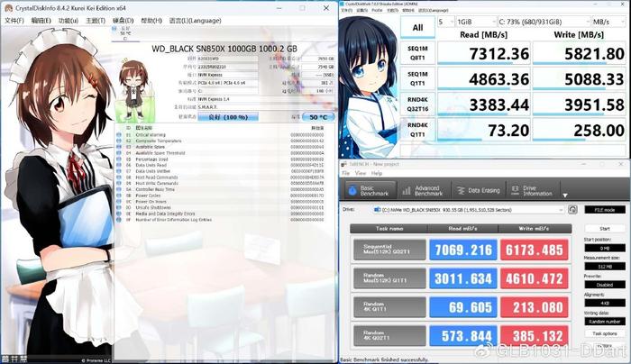
Task: Open the 硬盘(D) menu in CrystalDiskInfo
Action: point(123,21)
